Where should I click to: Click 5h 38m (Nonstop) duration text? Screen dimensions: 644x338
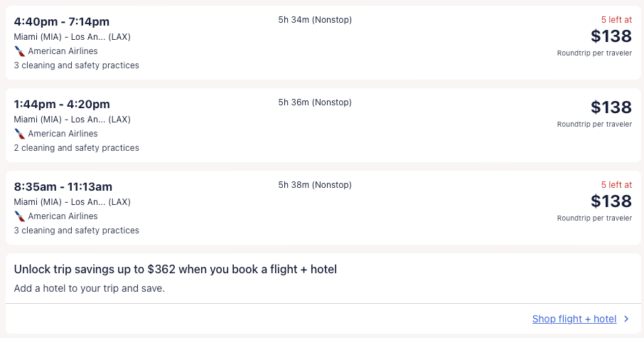pyautogui.click(x=315, y=185)
